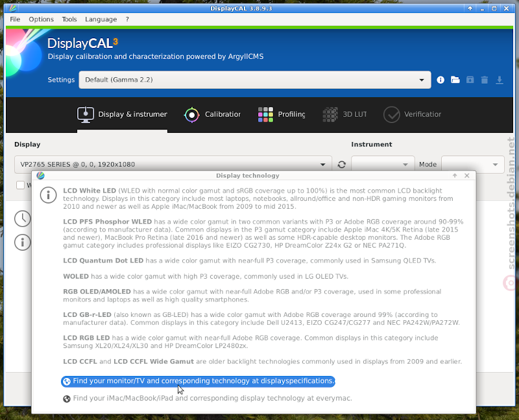Click the Display technology dialog app icon
519x420 pixels.
pyautogui.click(x=40, y=176)
